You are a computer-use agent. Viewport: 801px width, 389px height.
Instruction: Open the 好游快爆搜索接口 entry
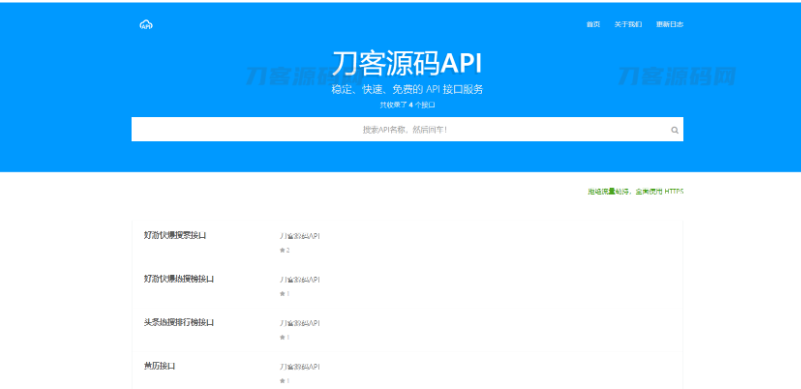coord(175,235)
